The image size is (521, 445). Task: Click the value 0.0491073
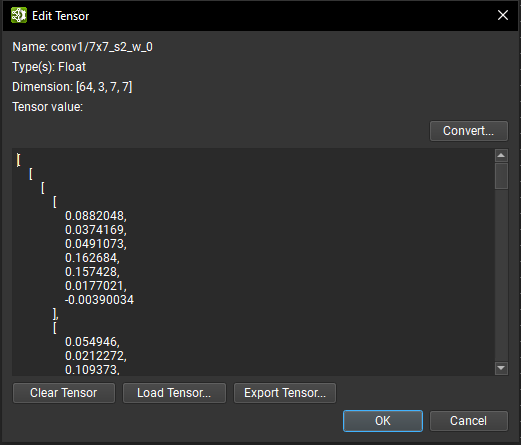tap(96, 244)
